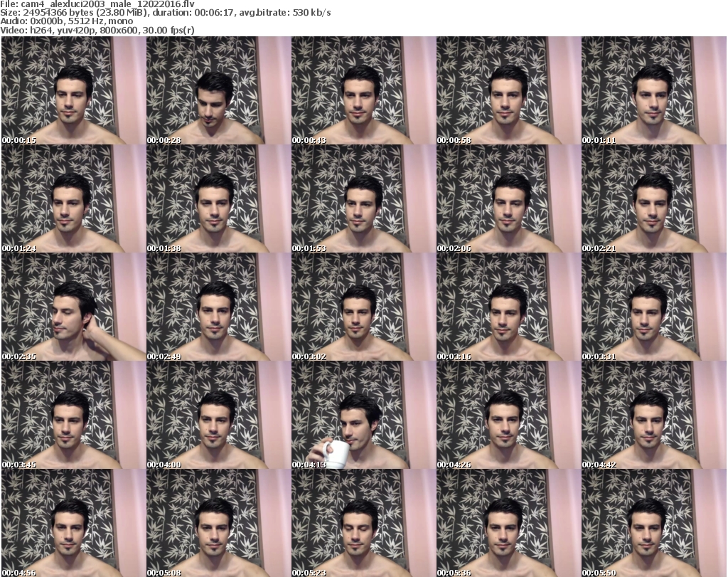Image resolution: width=728 pixels, height=577 pixels.
Task: Select the thumbnail stamped 00:00:58
Action: (509, 90)
